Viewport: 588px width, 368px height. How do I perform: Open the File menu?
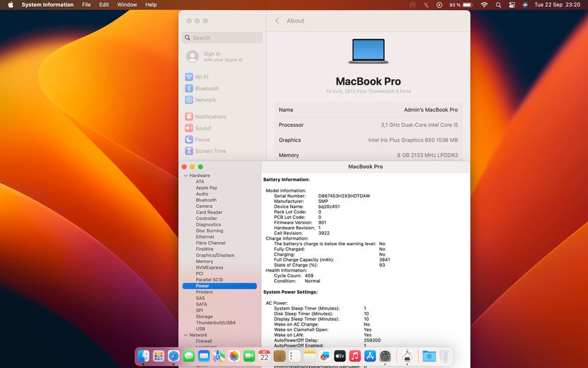point(86,5)
